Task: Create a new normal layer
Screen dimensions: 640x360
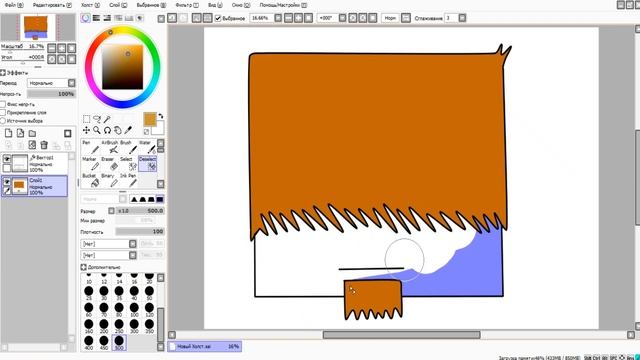Action: tap(9, 133)
